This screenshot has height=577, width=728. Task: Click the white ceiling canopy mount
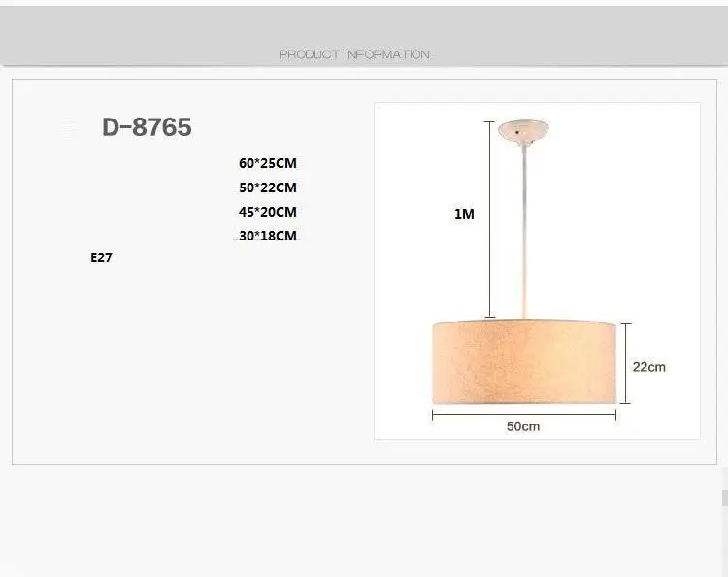[523, 131]
